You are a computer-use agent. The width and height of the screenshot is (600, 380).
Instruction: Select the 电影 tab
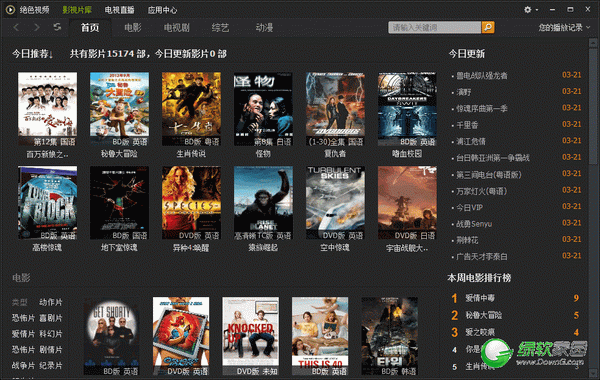[x=133, y=28]
